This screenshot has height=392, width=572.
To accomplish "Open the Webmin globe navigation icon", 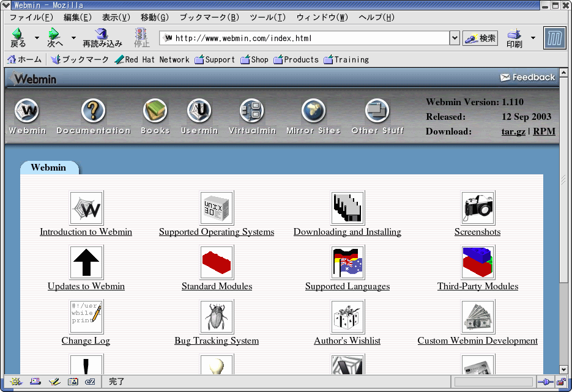I will pyautogui.click(x=27, y=111).
